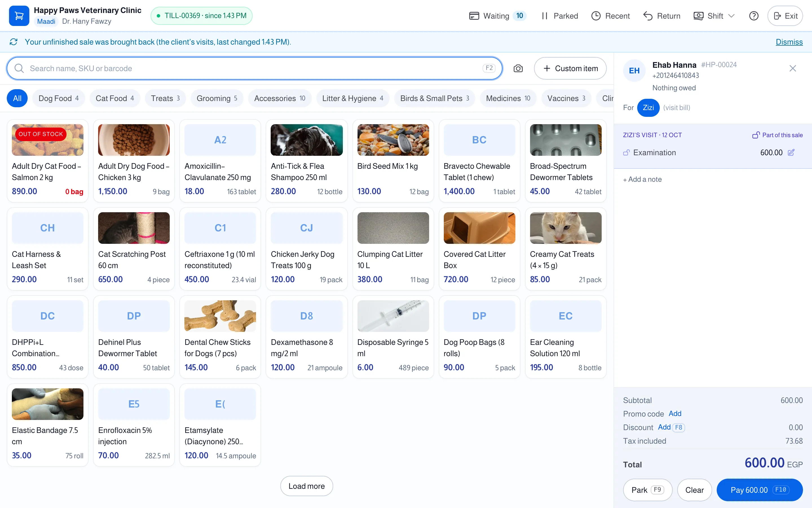Load more products

click(x=306, y=486)
